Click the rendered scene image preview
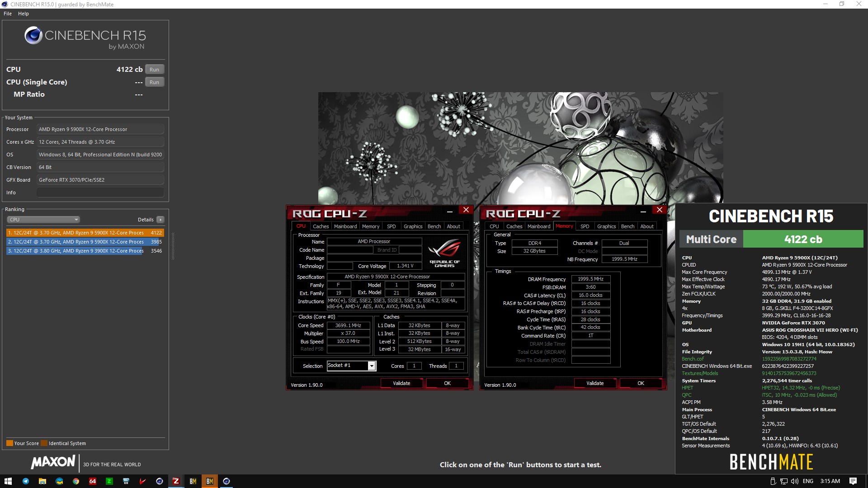 520,148
